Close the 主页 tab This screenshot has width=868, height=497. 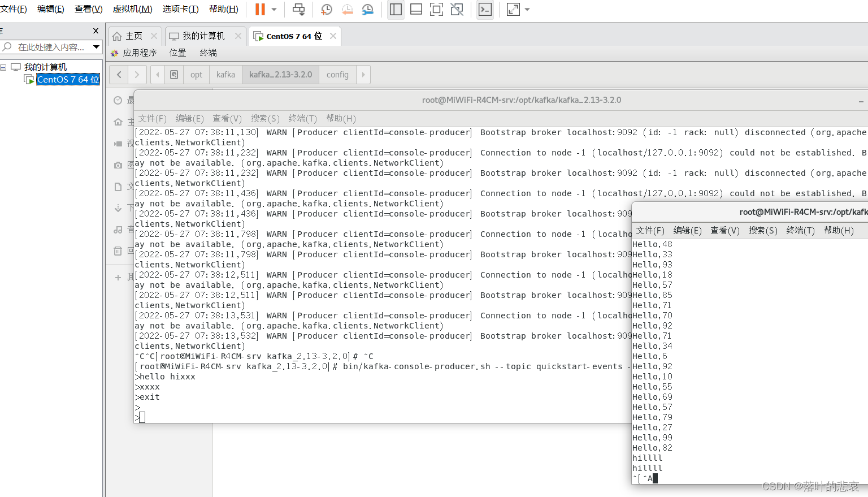(x=154, y=36)
